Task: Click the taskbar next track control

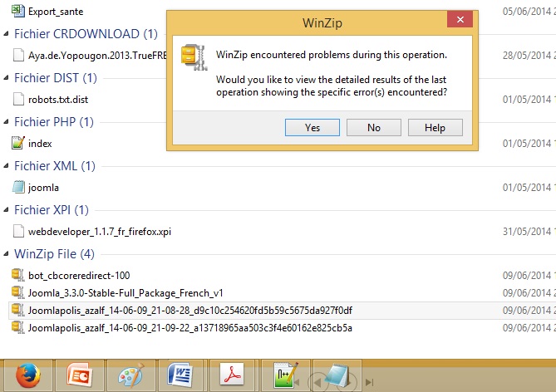Action: pos(370,382)
